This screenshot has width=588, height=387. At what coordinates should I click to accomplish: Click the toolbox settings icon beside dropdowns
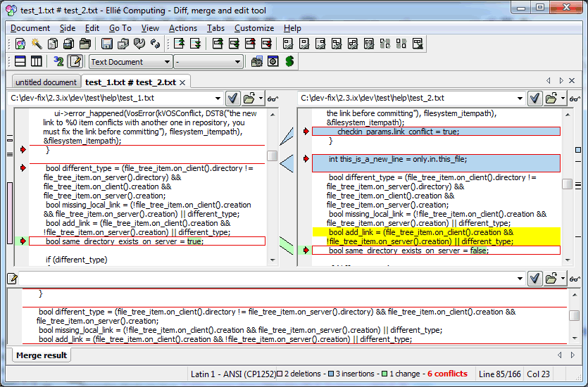tap(257, 61)
